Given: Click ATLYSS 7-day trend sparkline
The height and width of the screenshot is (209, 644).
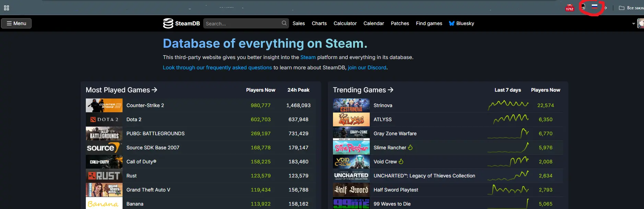Looking at the screenshot, I should pos(511,119).
